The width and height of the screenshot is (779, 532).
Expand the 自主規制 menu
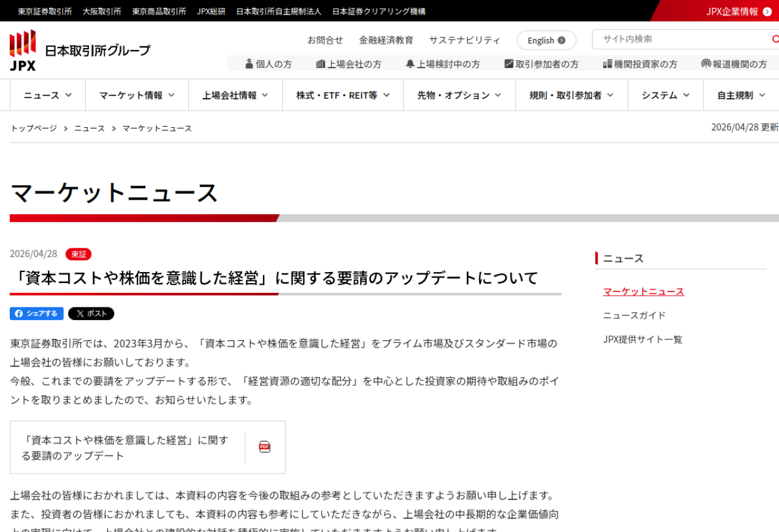click(741, 95)
